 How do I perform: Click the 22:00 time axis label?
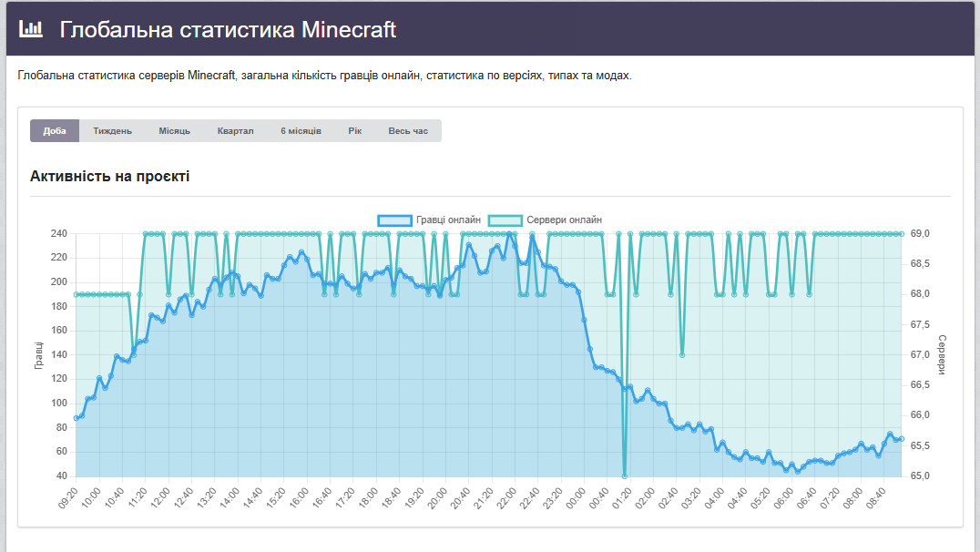(x=505, y=498)
